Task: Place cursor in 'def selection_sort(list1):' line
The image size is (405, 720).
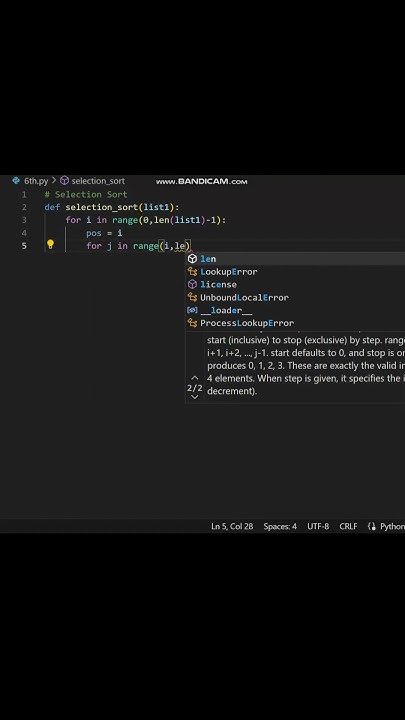Action: click(112, 207)
